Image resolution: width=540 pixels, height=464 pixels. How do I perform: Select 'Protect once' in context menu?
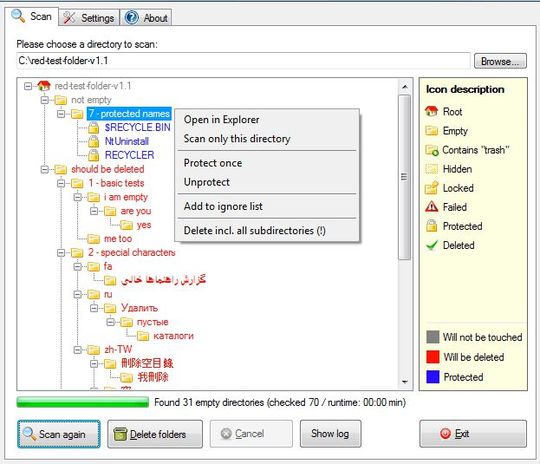point(267,163)
